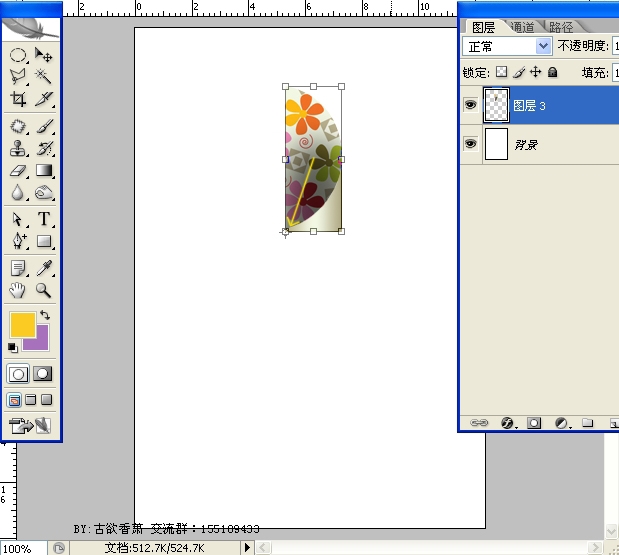619x555 pixels.
Task: Click top-center transform handle
Action: [x=313, y=86]
